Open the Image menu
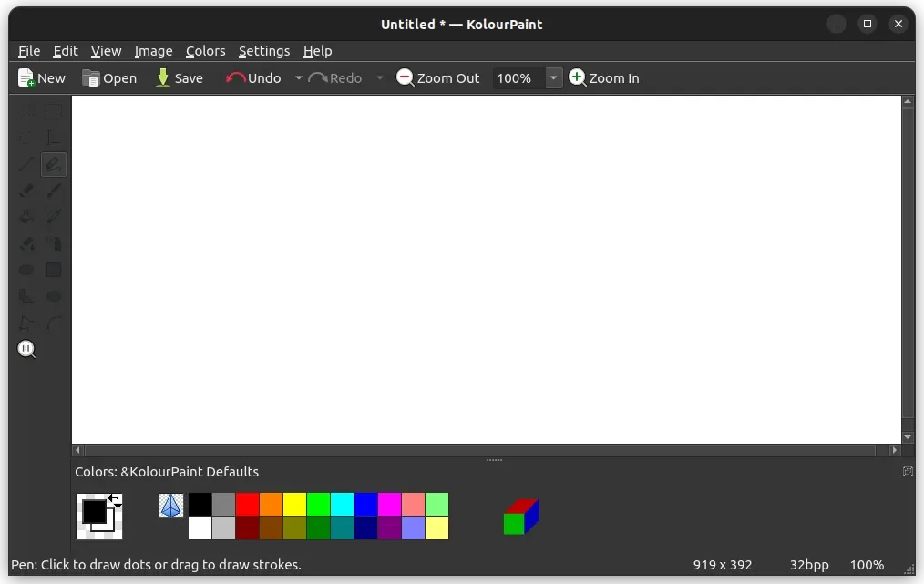Viewport: 924px width, 584px height. tap(153, 51)
